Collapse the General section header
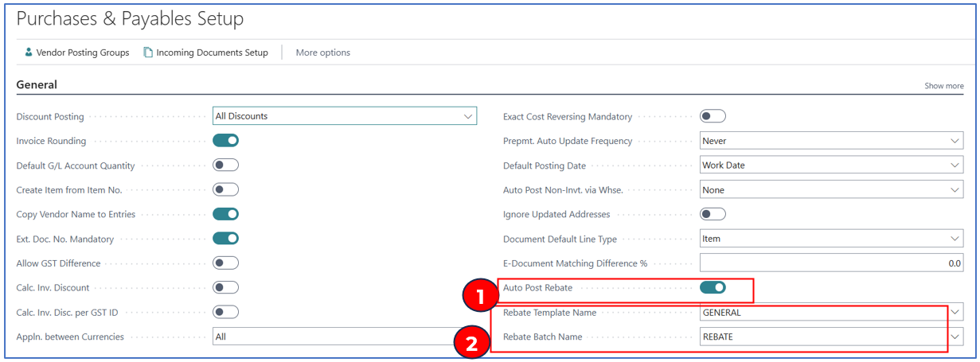The height and width of the screenshot is (362, 980). 37,84
